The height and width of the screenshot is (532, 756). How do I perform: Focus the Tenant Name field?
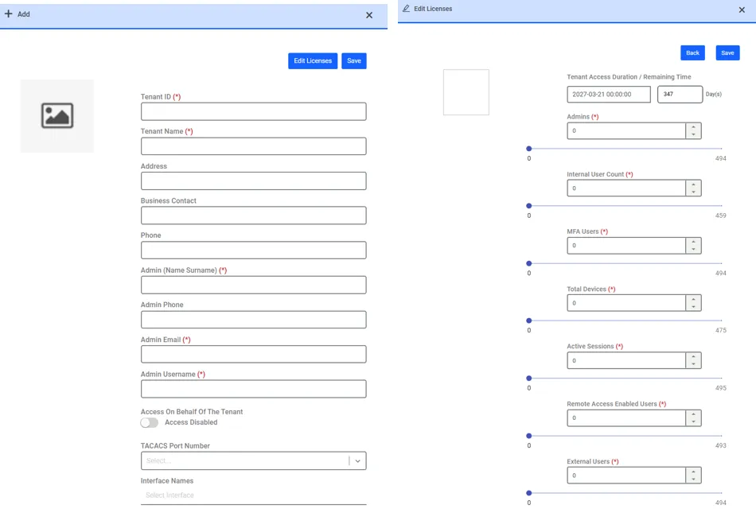click(254, 146)
